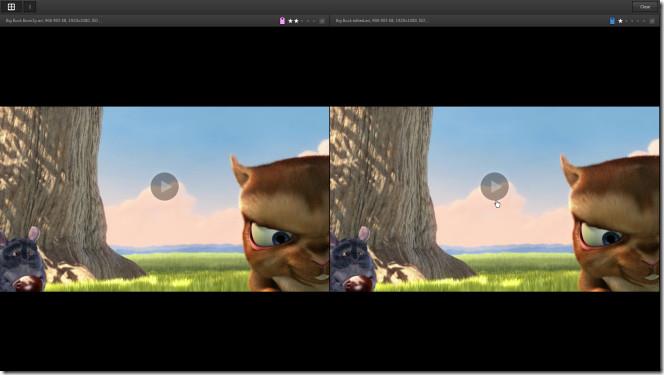
Task: Set second star rating on left video
Action: tap(296, 21)
